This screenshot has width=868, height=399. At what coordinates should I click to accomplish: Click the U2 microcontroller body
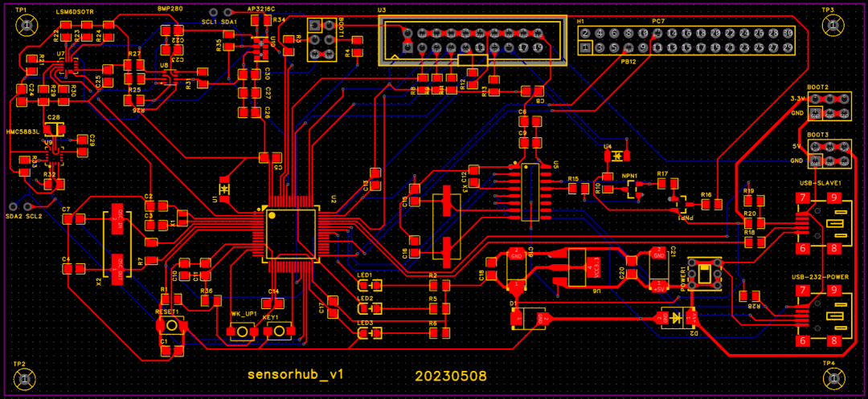293,233
